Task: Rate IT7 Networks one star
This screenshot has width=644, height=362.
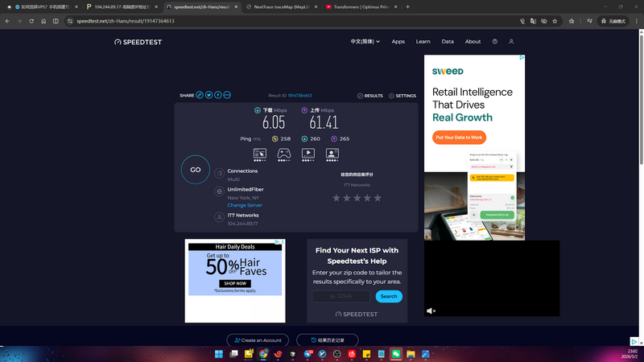Action: 336,198
